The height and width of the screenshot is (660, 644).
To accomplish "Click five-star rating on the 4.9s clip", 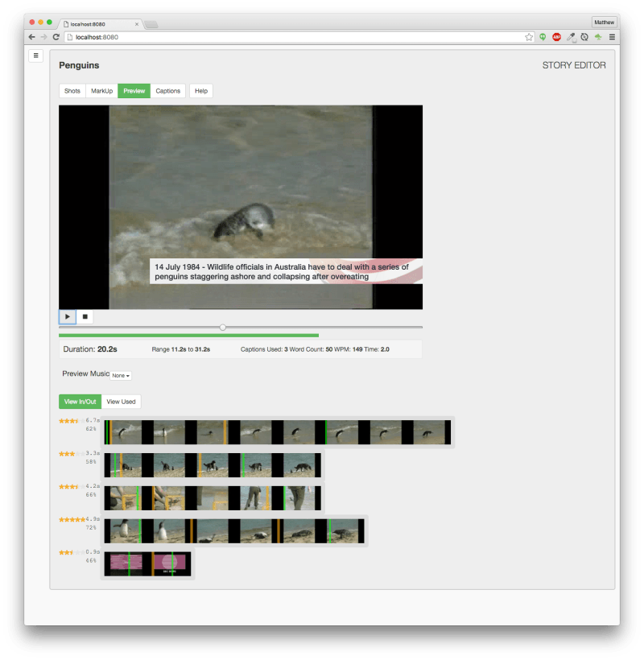I will (x=71, y=519).
